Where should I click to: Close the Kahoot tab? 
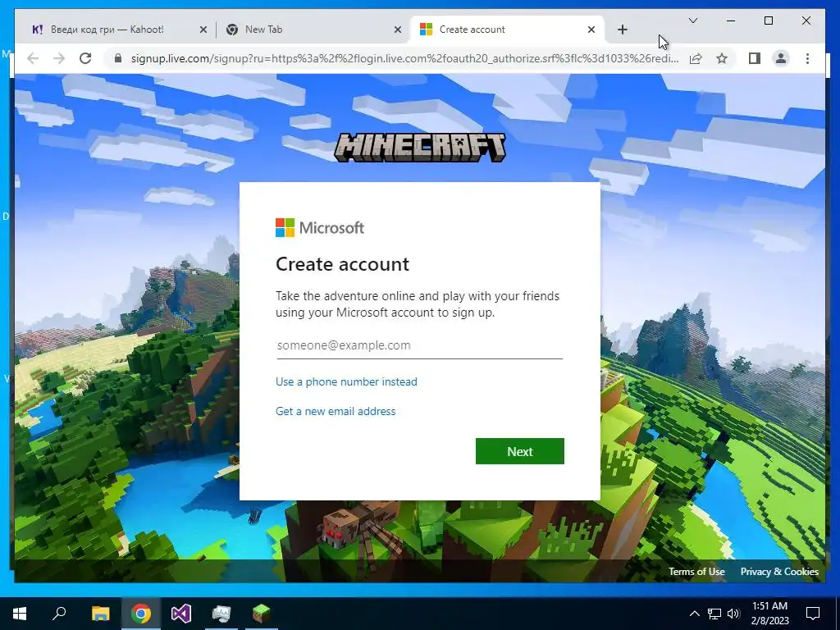tap(203, 30)
